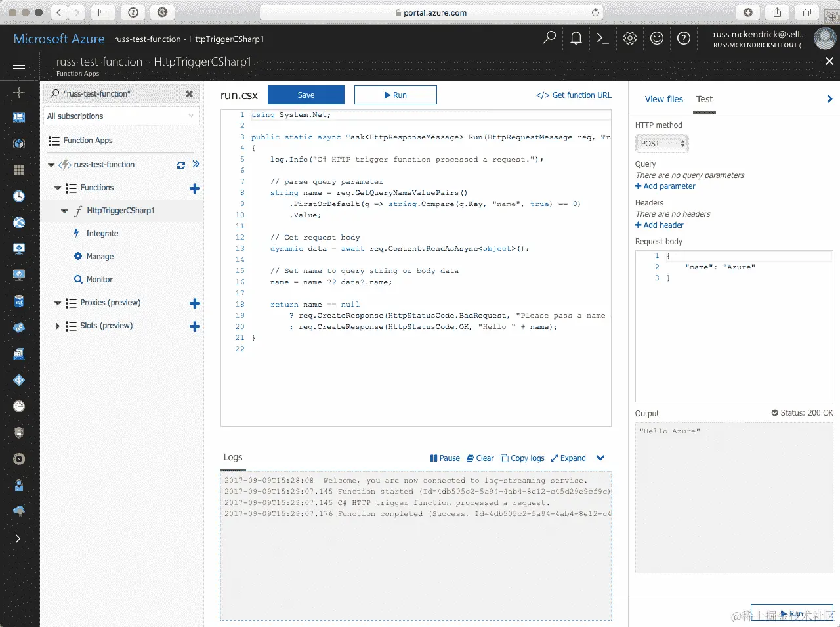Image resolution: width=840 pixels, height=627 pixels.
Task: Open the Monitor item
Action: (x=99, y=280)
